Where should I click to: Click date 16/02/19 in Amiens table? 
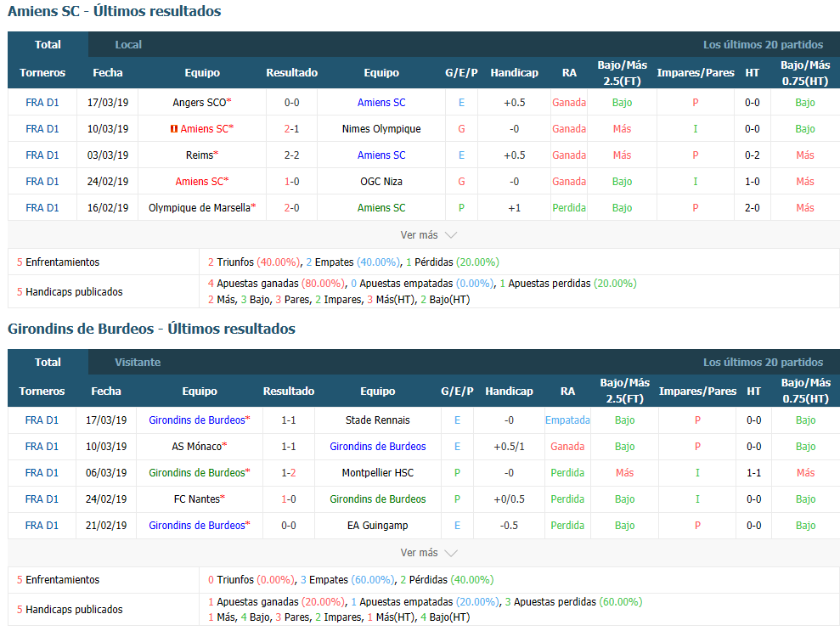[108, 207]
